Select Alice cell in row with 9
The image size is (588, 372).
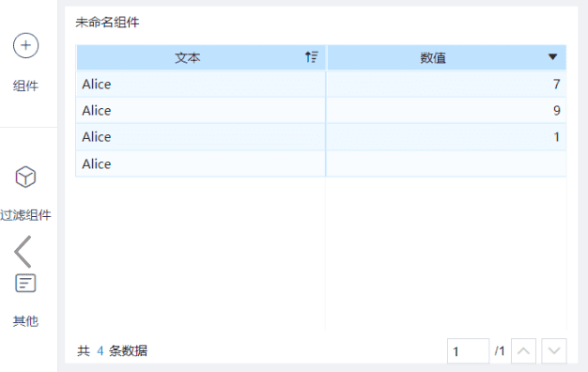coord(201,110)
